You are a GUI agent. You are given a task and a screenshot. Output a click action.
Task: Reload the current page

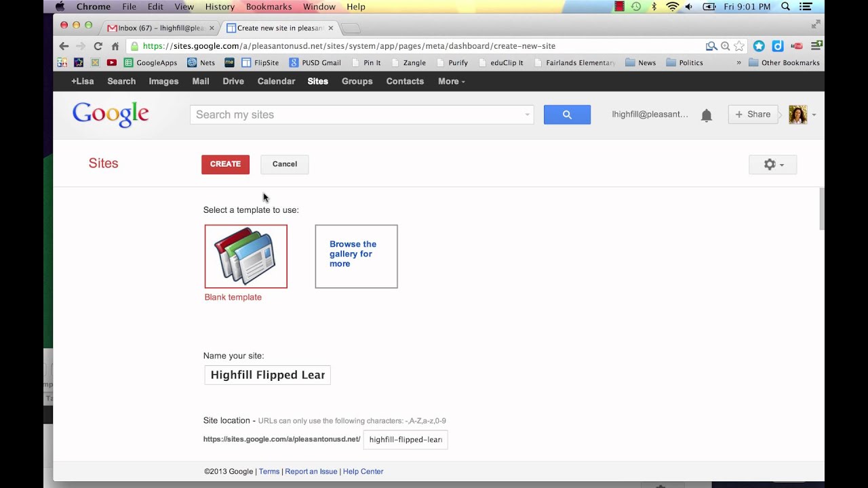[x=98, y=46]
